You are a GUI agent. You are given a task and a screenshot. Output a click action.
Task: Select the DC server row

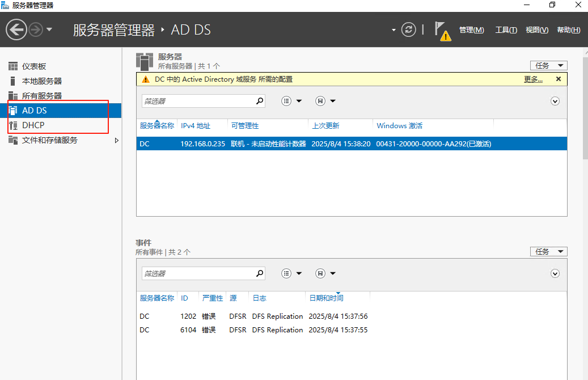[x=352, y=143]
